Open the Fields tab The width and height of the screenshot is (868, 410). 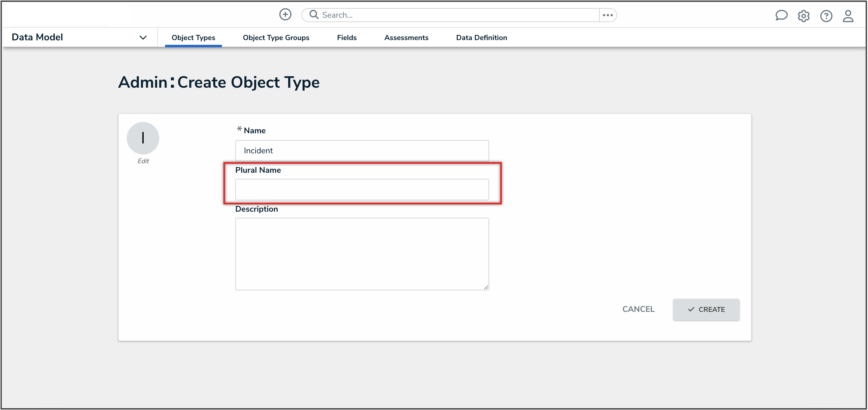[x=346, y=38]
